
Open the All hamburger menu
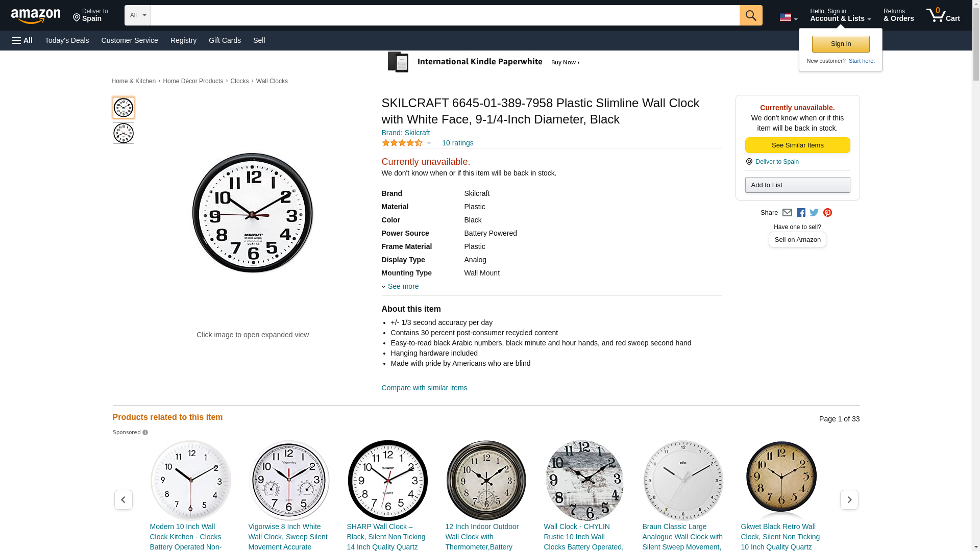click(x=22, y=40)
